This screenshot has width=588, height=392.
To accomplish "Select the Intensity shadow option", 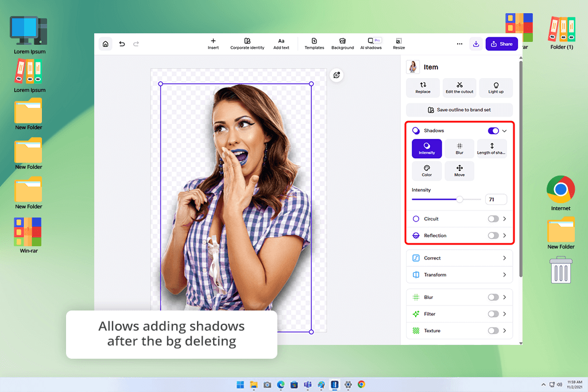I will pos(427,149).
